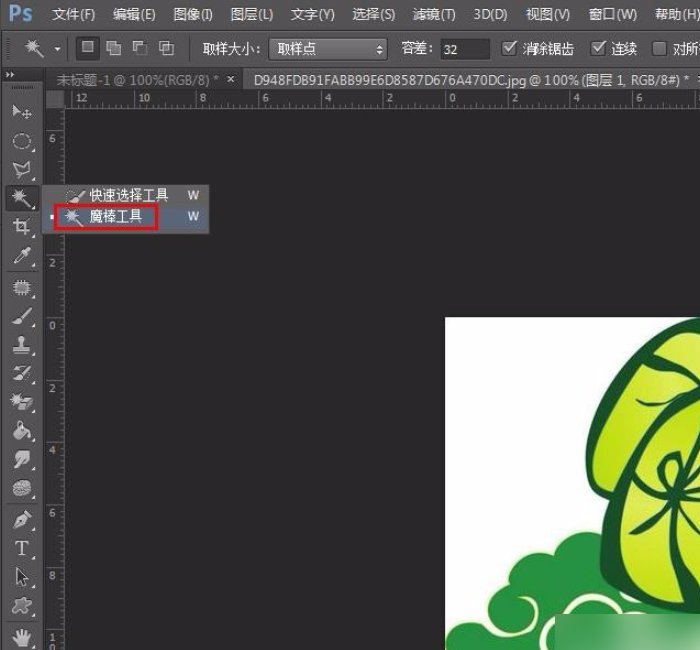Enable the 对所有图层取样 checkbox

click(x=660, y=48)
